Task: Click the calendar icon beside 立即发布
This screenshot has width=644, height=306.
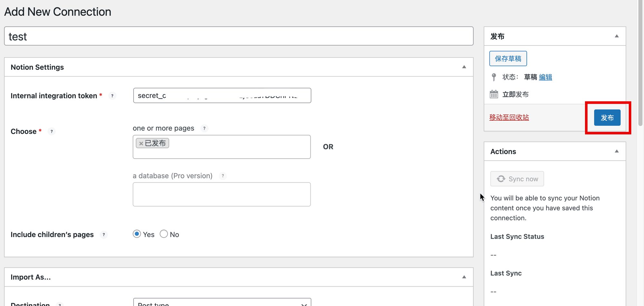Action: click(x=494, y=94)
